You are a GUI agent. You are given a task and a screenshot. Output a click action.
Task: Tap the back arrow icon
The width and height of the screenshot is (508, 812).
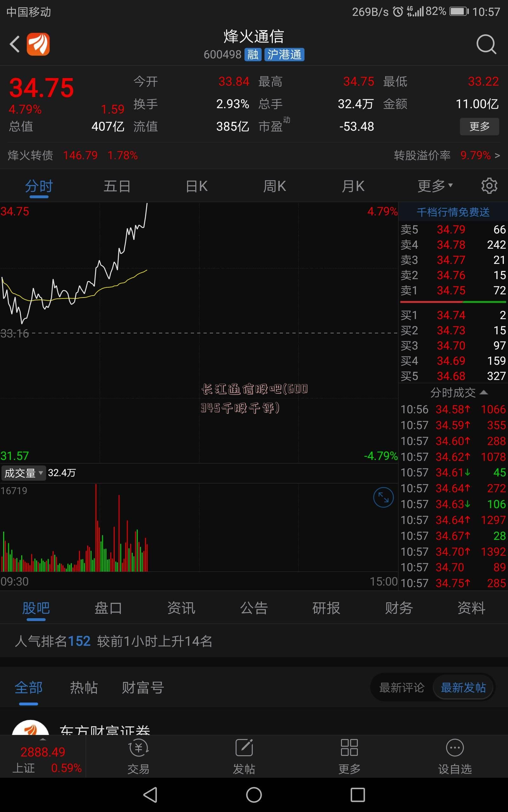pyautogui.click(x=15, y=44)
